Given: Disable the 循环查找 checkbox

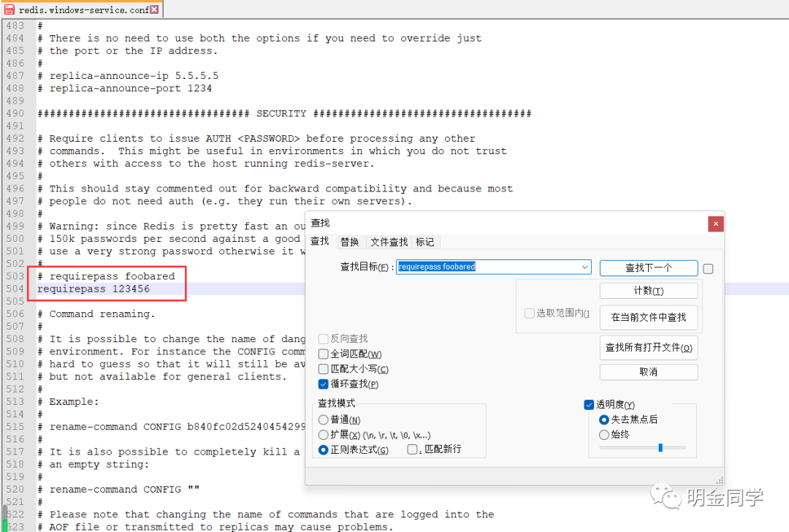Looking at the screenshot, I should [x=323, y=384].
